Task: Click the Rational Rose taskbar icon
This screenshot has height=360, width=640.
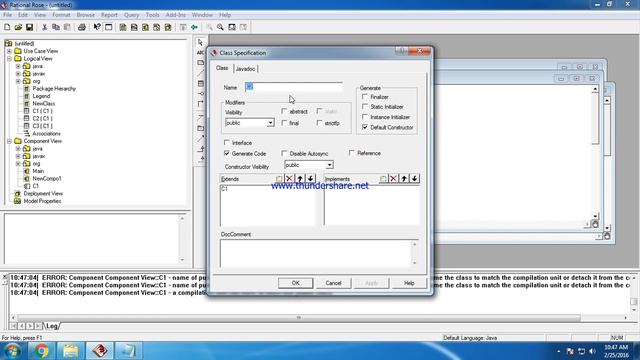Action: [100, 351]
